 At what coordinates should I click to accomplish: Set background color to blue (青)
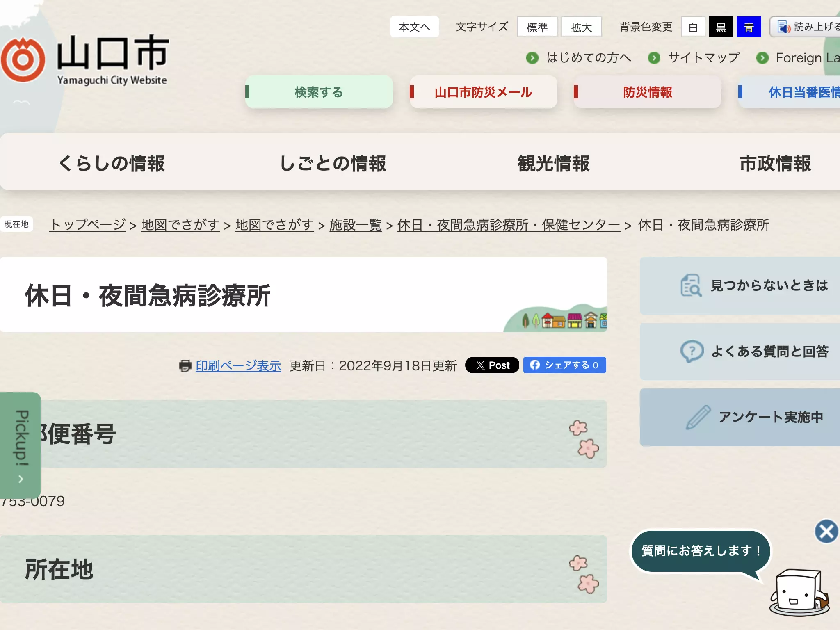749,27
